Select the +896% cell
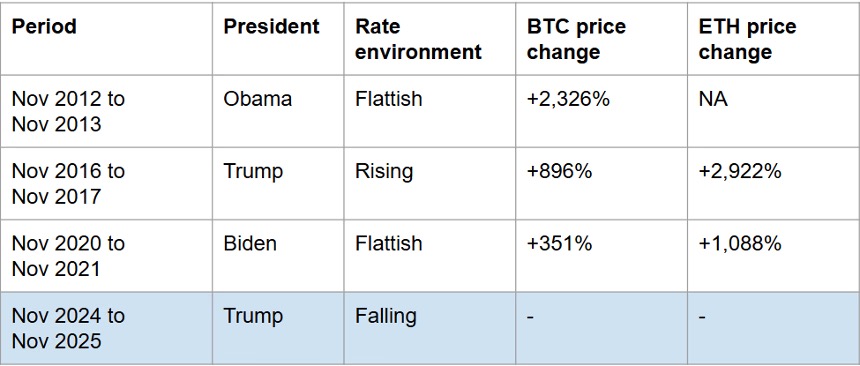 [x=601, y=183]
